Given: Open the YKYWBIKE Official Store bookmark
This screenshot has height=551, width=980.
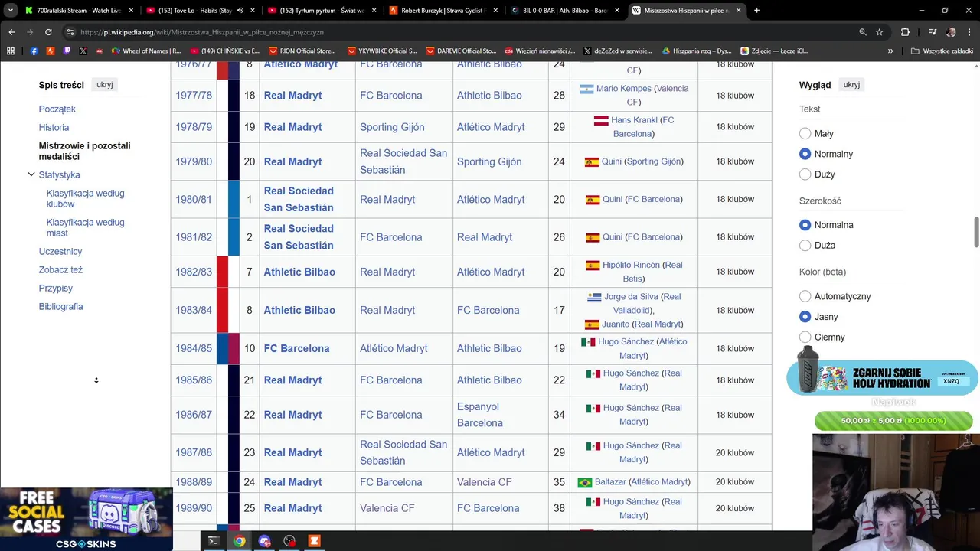Looking at the screenshot, I should [x=382, y=51].
